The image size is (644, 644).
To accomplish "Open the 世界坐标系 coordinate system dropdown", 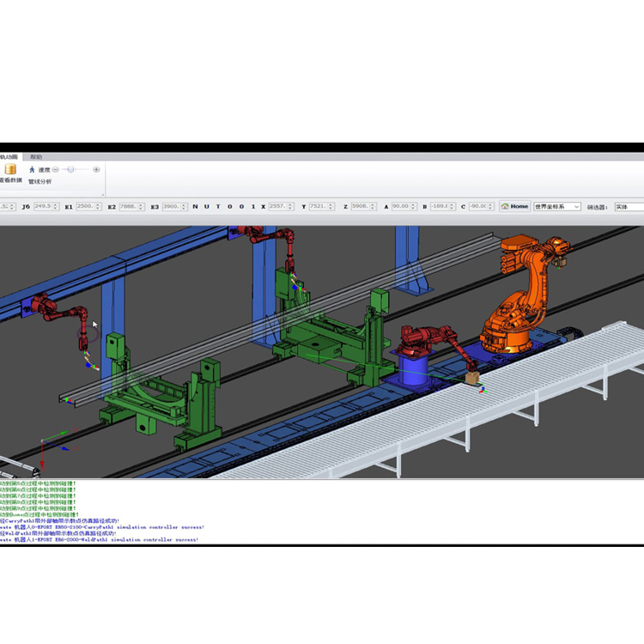I will pos(556,207).
